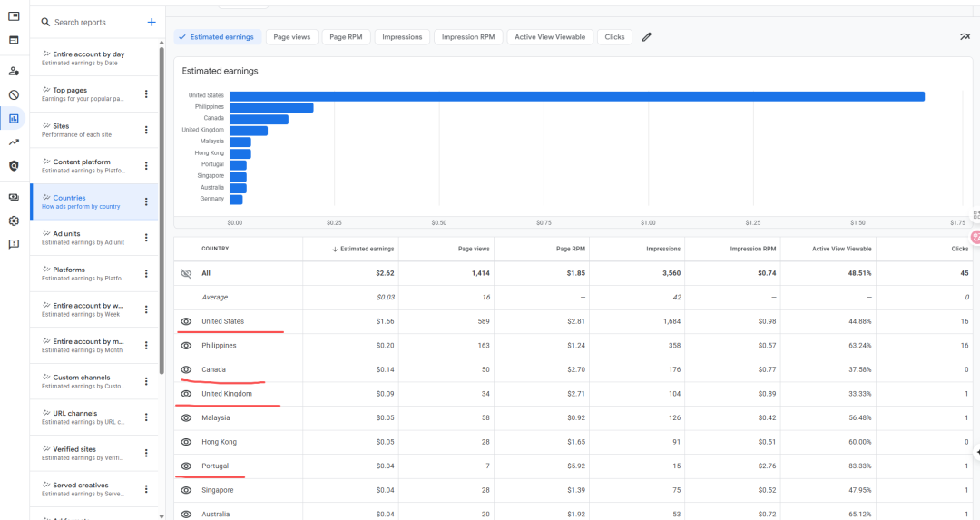Toggle visibility eye for United States row
The width and height of the screenshot is (980, 520).
coord(186,321)
